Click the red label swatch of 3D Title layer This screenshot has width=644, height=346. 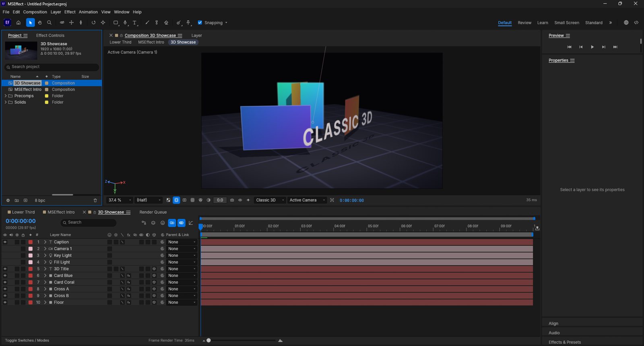tap(30, 269)
